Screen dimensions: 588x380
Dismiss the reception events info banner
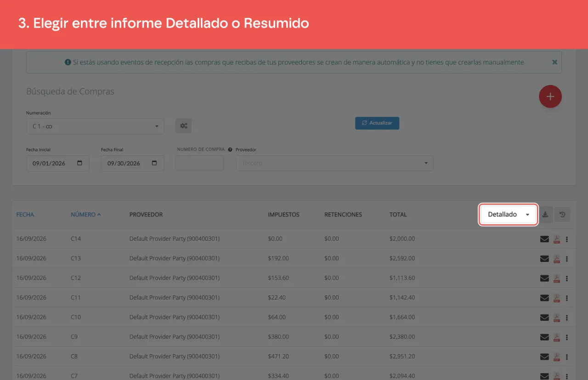[554, 62]
